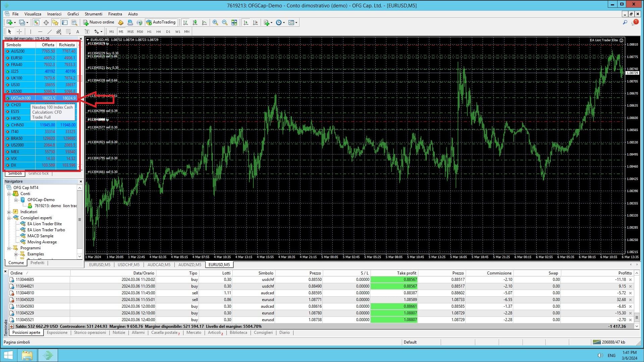Collapse the Consiglieri esperti tree node
Viewport: 644px width, 362px height.
pyautogui.click(x=9, y=218)
